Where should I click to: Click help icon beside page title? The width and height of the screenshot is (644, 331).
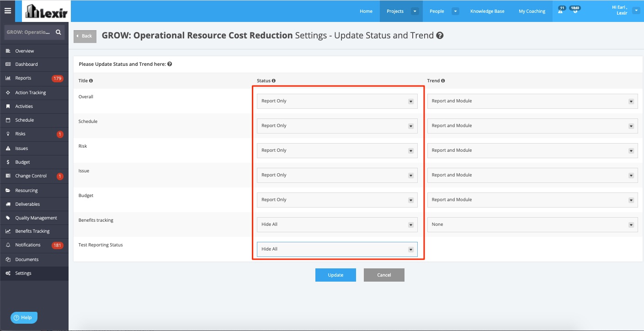click(x=440, y=36)
